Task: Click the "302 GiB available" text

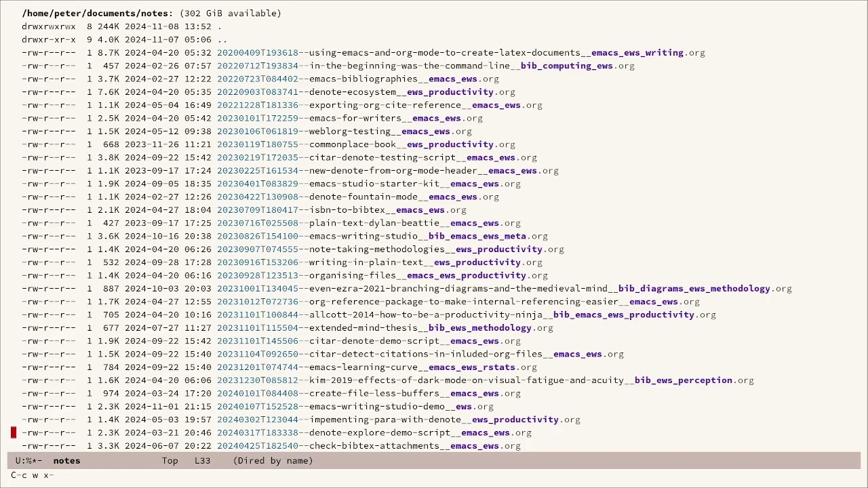Action: [231, 14]
